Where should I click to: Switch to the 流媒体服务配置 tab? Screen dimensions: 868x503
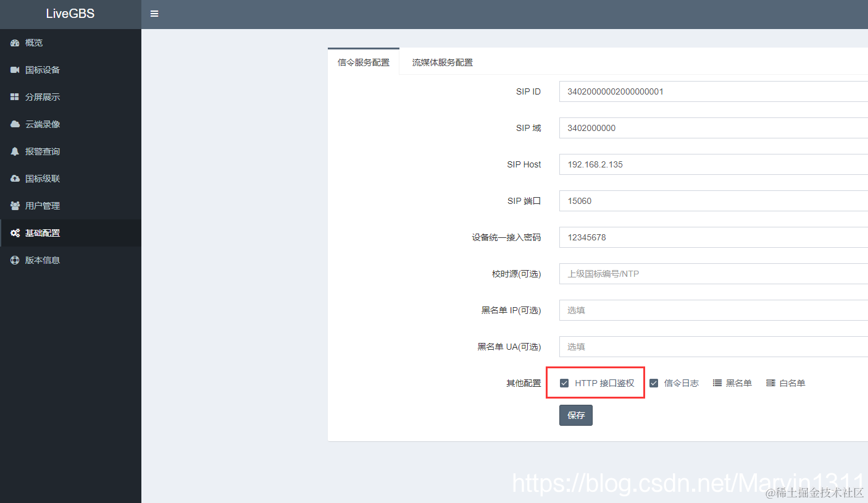(443, 62)
